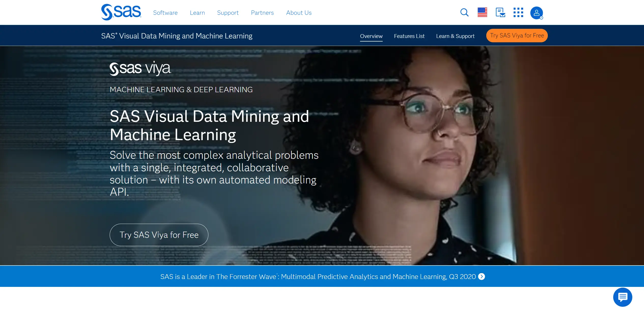Click the product title in the blue subnav bar
644x320 pixels.
[x=177, y=36]
